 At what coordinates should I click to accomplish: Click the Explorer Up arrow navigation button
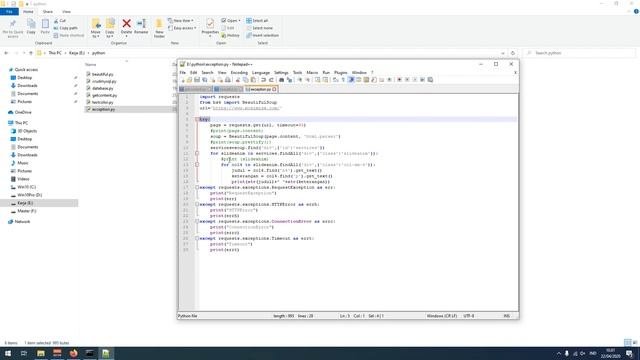[x=31, y=53]
